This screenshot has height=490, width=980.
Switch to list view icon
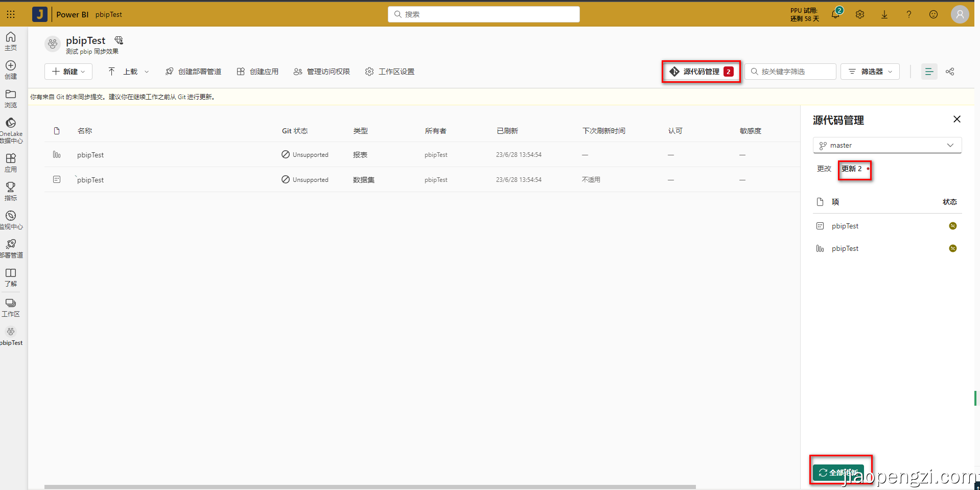coord(929,72)
